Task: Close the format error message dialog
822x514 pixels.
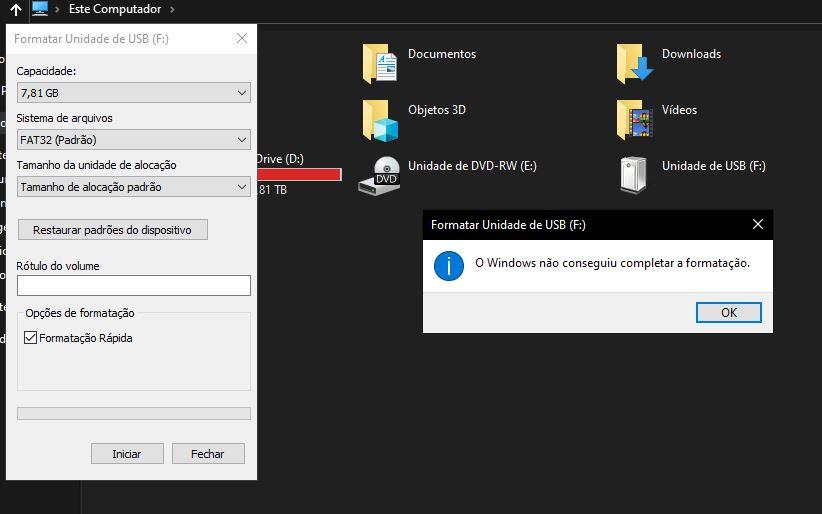Action: click(758, 224)
